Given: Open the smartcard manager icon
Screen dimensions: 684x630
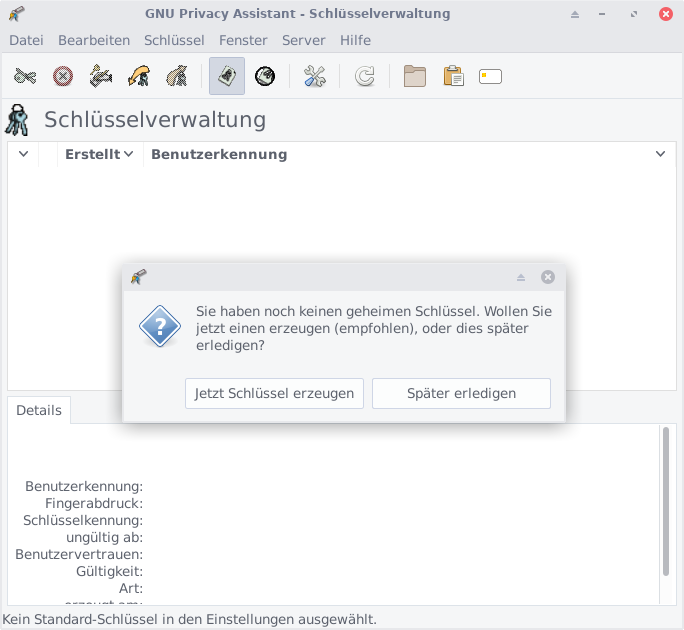Looking at the screenshot, I should pos(490,76).
